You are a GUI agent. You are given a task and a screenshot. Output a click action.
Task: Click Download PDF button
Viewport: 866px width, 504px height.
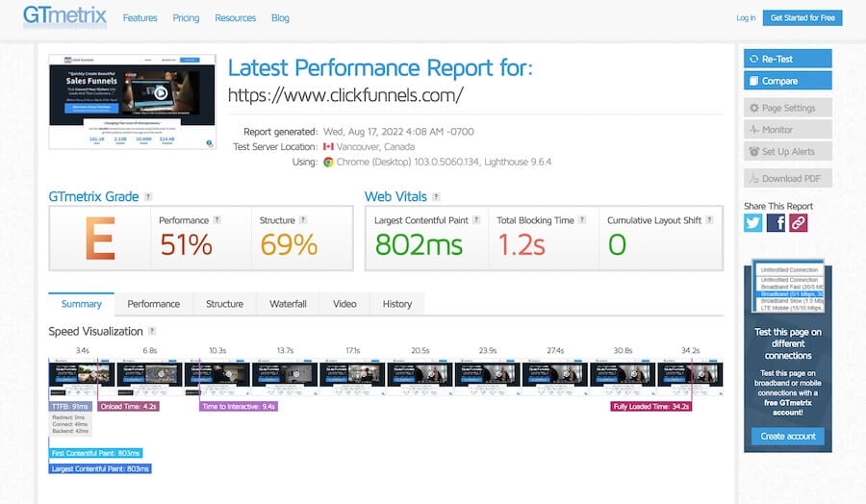click(787, 178)
